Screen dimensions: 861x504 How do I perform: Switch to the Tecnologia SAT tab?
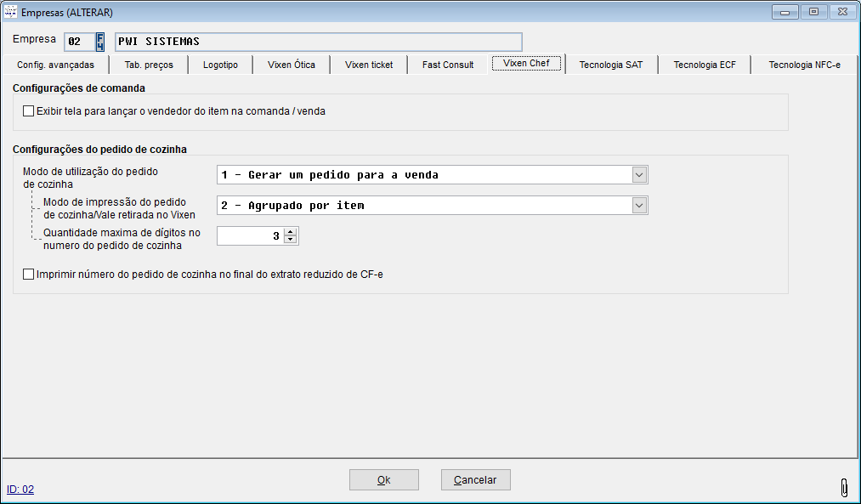(610, 65)
